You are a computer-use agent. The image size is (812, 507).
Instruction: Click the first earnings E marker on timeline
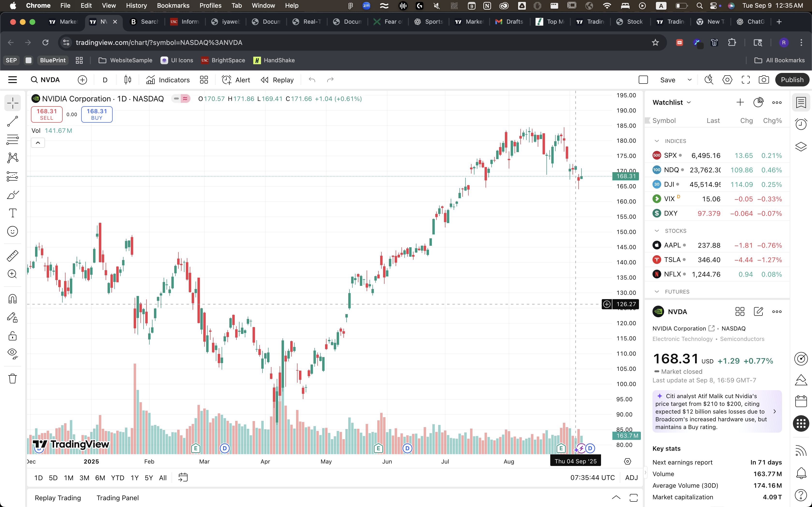pos(196,448)
